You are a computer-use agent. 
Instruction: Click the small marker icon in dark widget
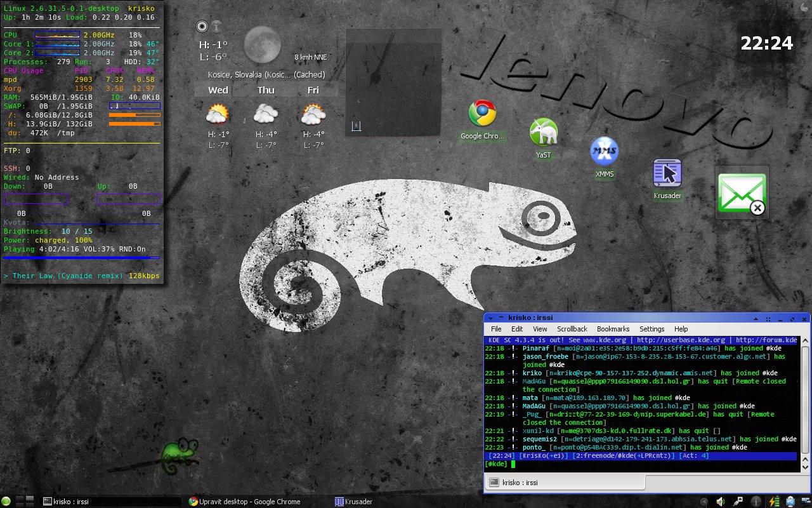[356, 126]
